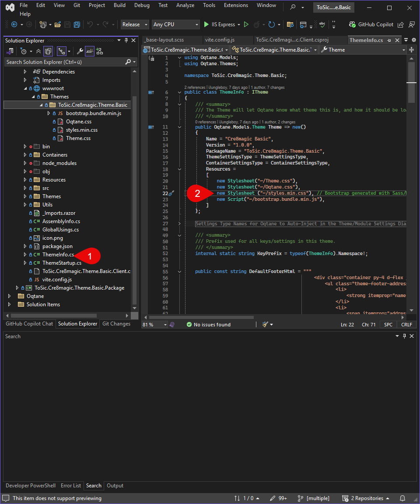Screen dimensions: 420x504
Task: Switch to the Git Changes tab
Action: (x=116, y=324)
